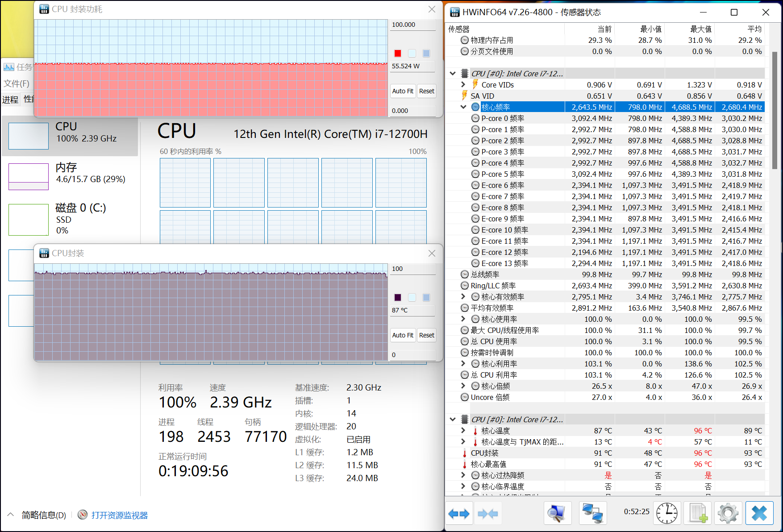This screenshot has height=532, width=783.
Task: Click the blue X close-sensors icon
Action: click(x=759, y=513)
